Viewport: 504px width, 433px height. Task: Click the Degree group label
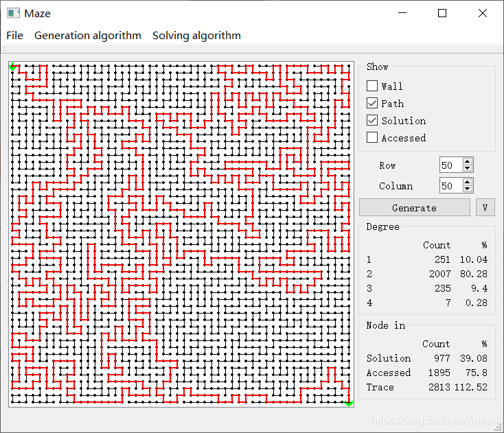coord(382,226)
